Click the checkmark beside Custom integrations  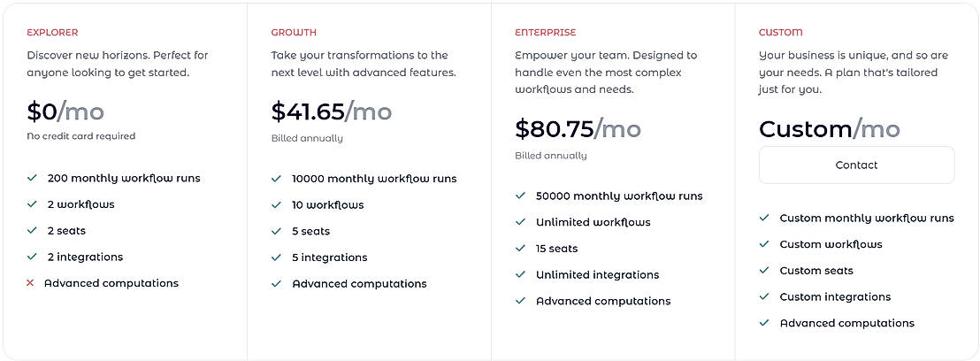[764, 297]
